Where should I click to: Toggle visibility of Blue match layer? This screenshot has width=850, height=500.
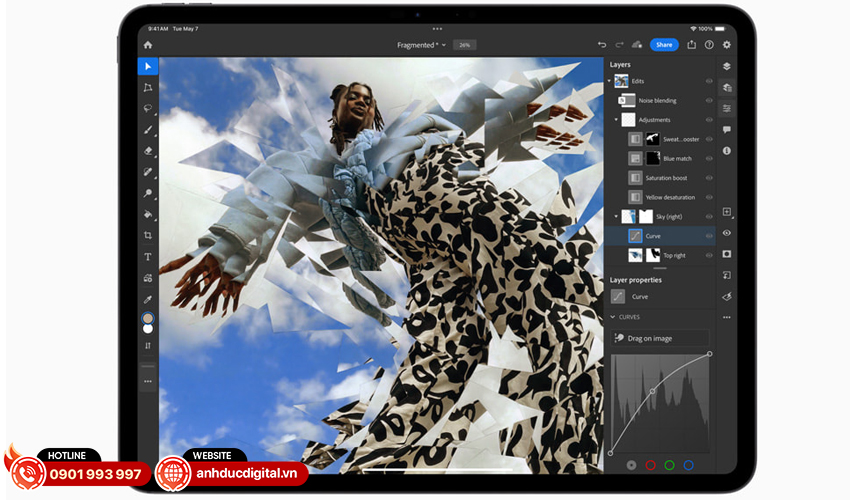pyautogui.click(x=709, y=158)
